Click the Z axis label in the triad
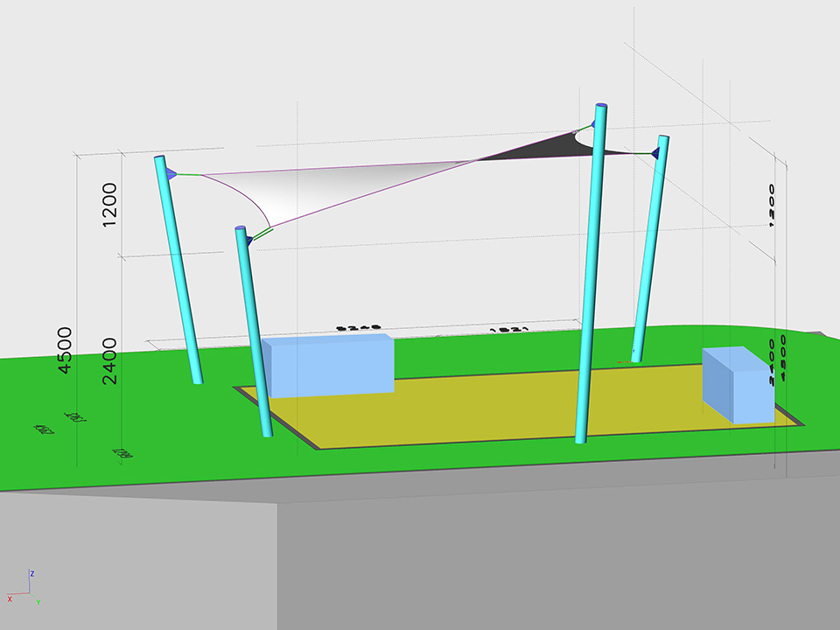Image resolution: width=840 pixels, height=630 pixels. [x=32, y=574]
